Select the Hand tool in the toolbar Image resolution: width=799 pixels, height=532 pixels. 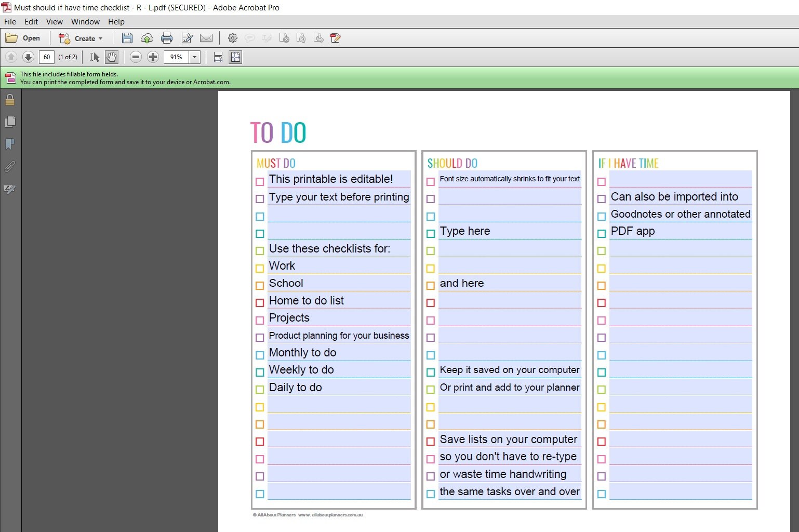[112, 57]
